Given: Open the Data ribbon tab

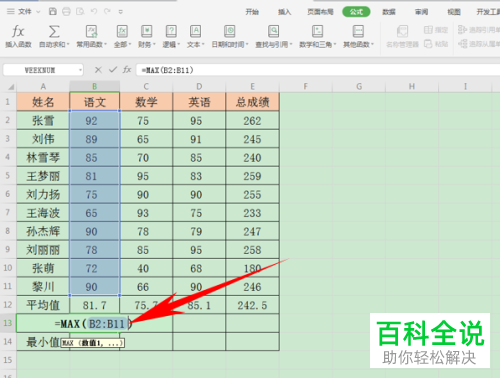Looking at the screenshot, I should point(389,12).
